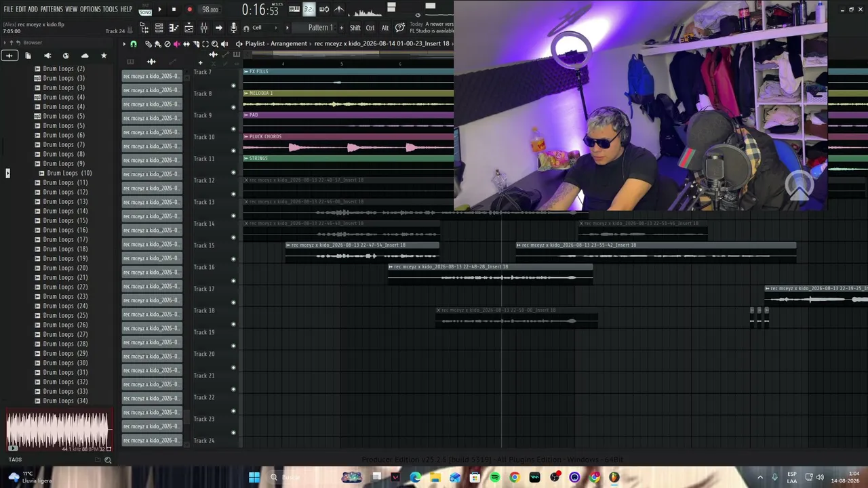The width and height of the screenshot is (868, 488).
Task: Toggle the microphone recording icon
Action: pos(234,28)
